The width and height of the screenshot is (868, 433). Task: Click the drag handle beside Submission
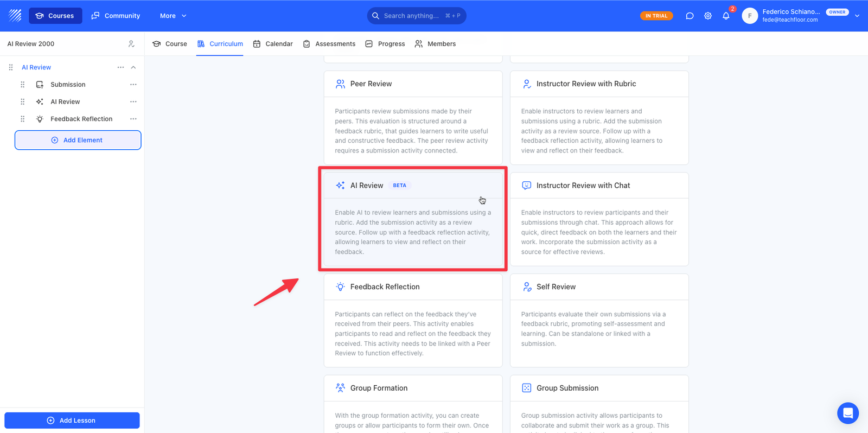click(22, 85)
